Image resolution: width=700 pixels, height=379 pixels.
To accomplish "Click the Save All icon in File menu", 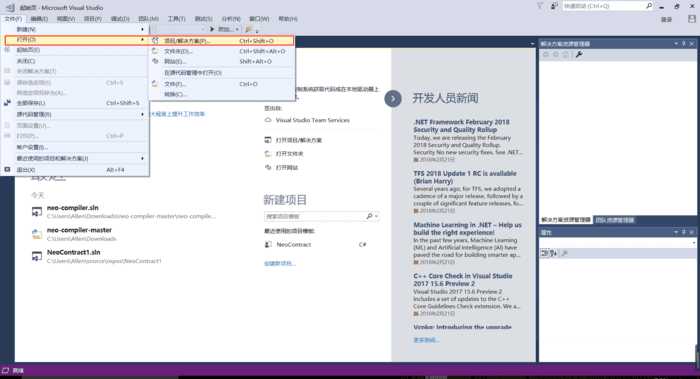I will click(7, 103).
